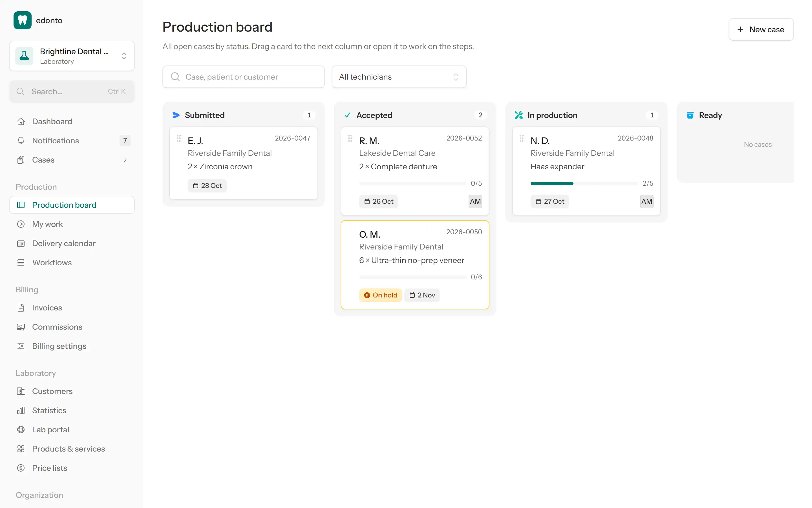Click the Commissions money icon
Screen dimensions: 812x508
point(21,327)
